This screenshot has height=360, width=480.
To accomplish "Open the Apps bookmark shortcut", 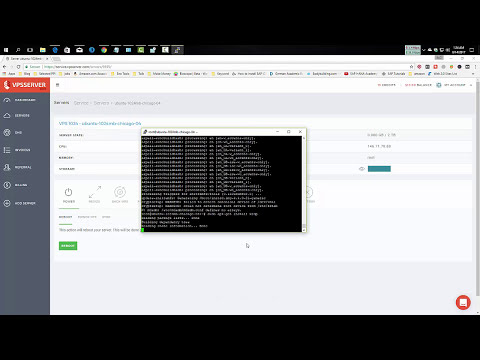I will [x=9, y=74].
